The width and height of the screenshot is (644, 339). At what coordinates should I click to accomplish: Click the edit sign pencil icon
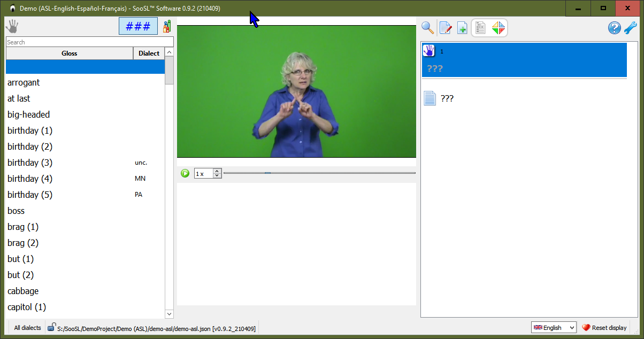tap(445, 28)
